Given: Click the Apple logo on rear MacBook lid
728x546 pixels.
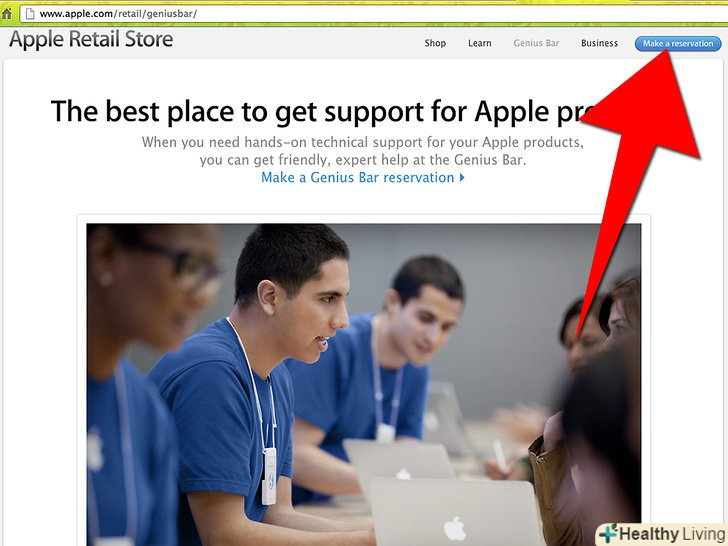Looking at the screenshot, I should pyautogui.click(x=403, y=474).
